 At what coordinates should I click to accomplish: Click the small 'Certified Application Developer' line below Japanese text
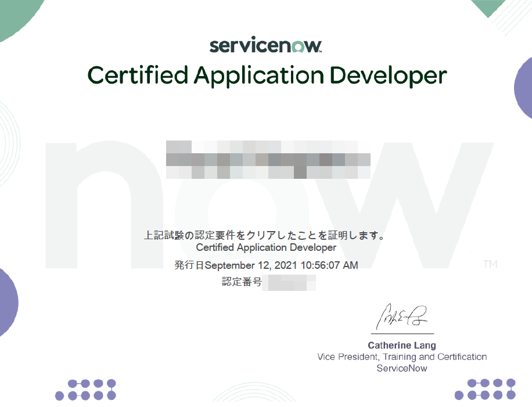266,247
